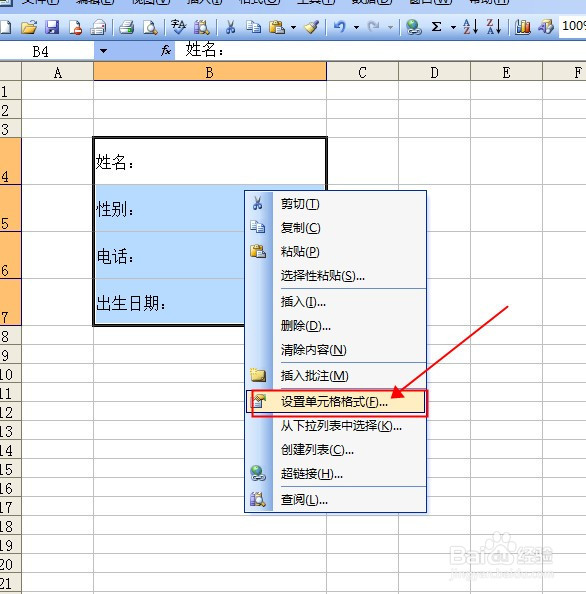
Task: Choose 超链接(H)... in context menu
Action: [x=336, y=474]
